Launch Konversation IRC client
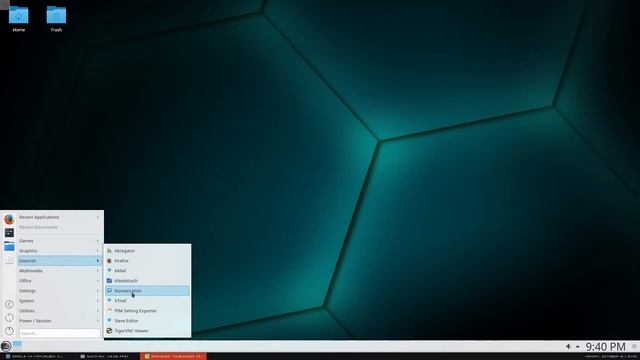 pos(148,291)
